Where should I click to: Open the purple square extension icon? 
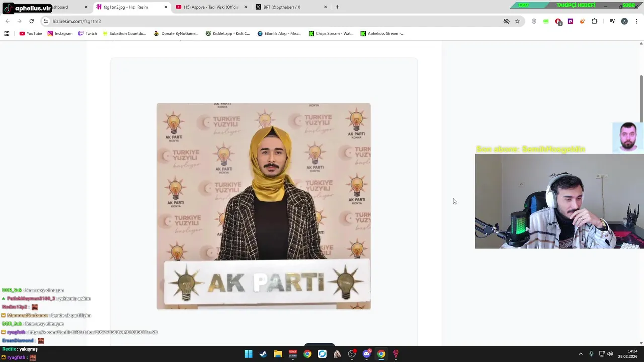[x=570, y=21]
